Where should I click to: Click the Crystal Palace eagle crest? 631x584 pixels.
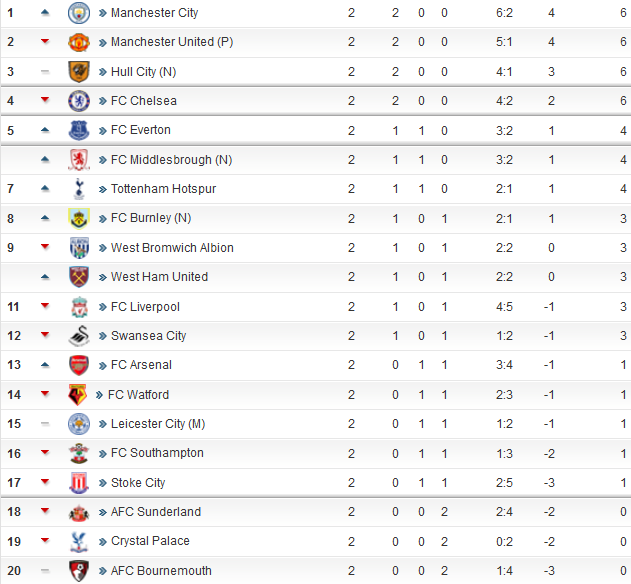[79, 541]
